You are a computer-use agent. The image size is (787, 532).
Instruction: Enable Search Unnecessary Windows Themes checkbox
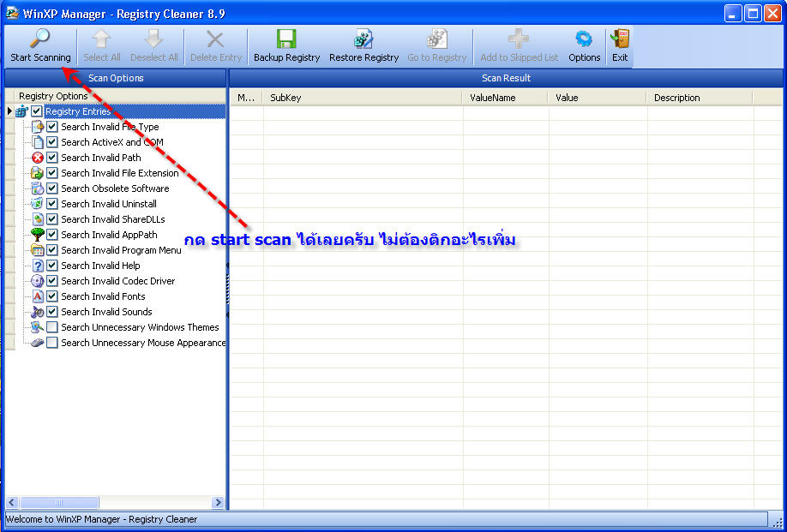52,327
